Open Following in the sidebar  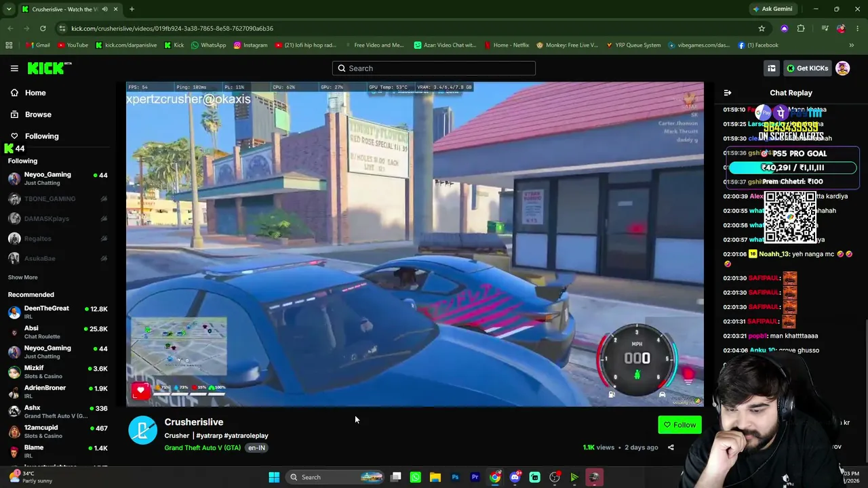[41, 136]
